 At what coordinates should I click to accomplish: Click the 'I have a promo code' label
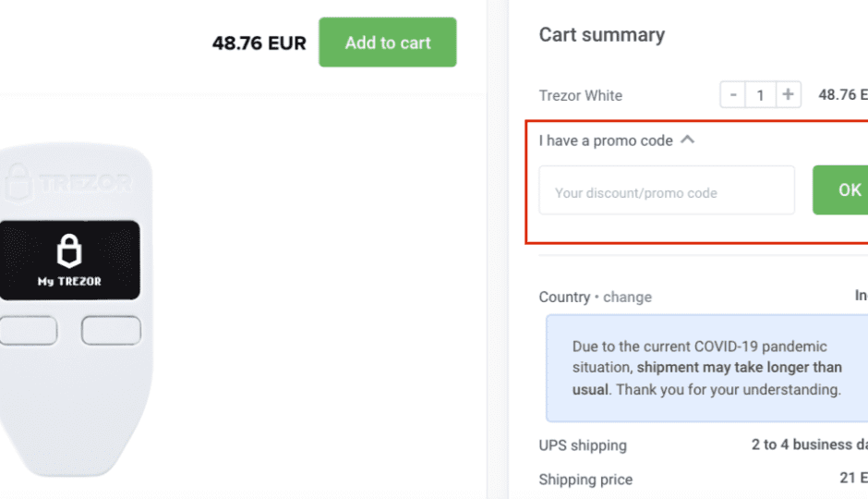point(606,140)
